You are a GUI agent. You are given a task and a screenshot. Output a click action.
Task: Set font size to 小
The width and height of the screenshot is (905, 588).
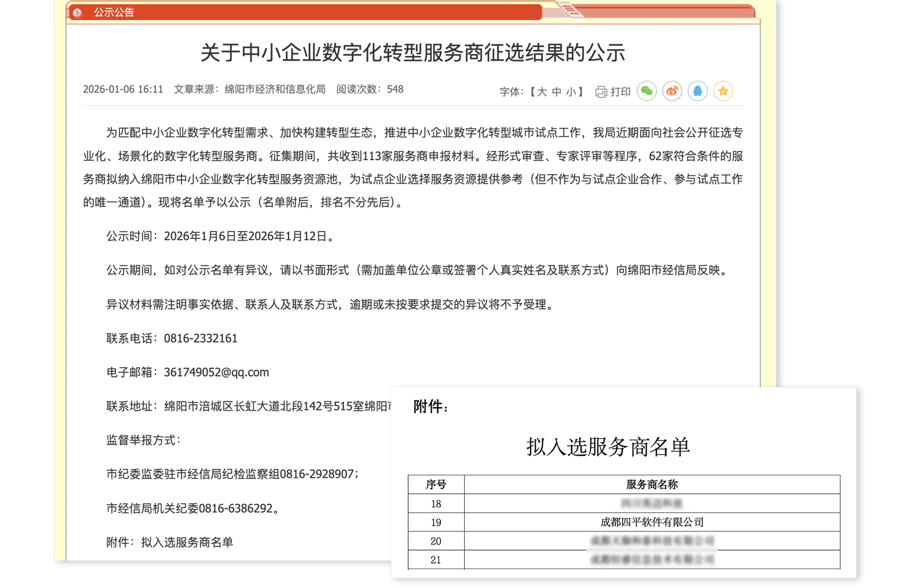click(571, 92)
